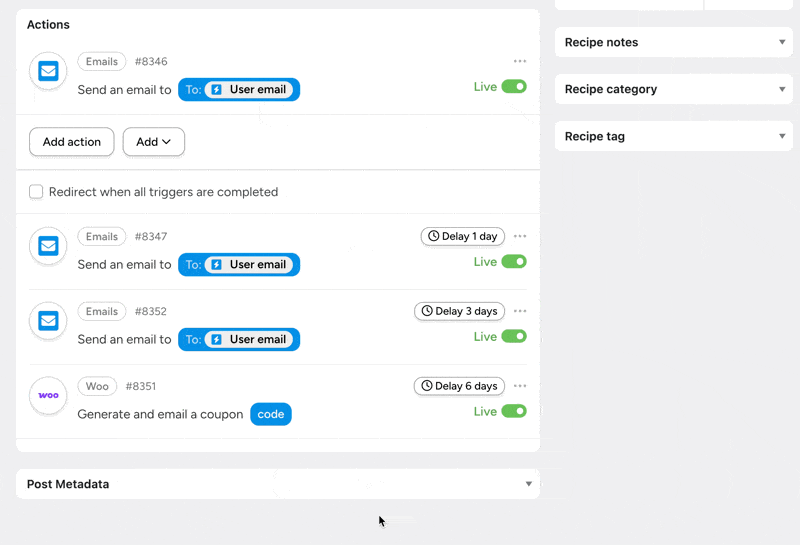The height and width of the screenshot is (545, 800).
Task: Click the email icon for action #8352
Action: tap(48, 321)
